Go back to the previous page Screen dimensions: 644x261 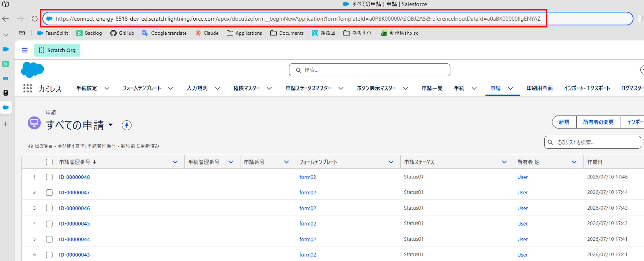(6, 18)
